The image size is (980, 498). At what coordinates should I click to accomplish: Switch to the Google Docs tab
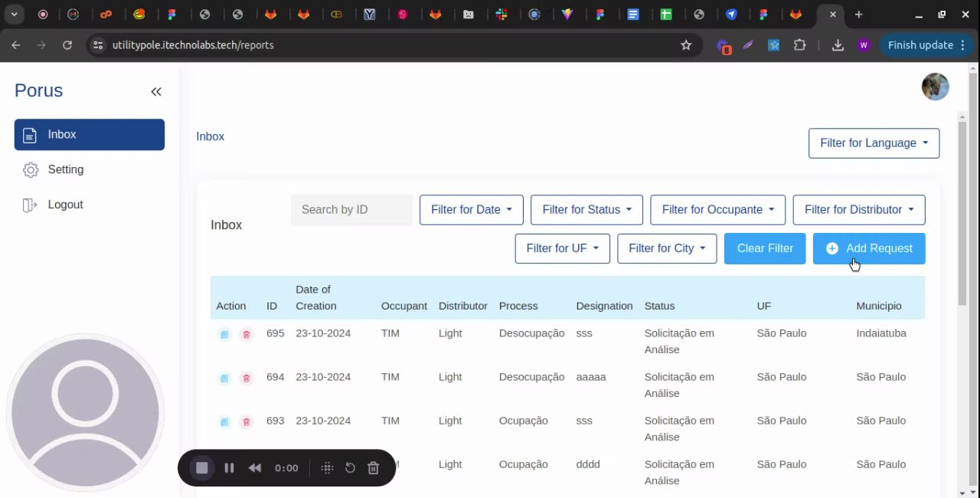pyautogui.click(x=633, y=15)
